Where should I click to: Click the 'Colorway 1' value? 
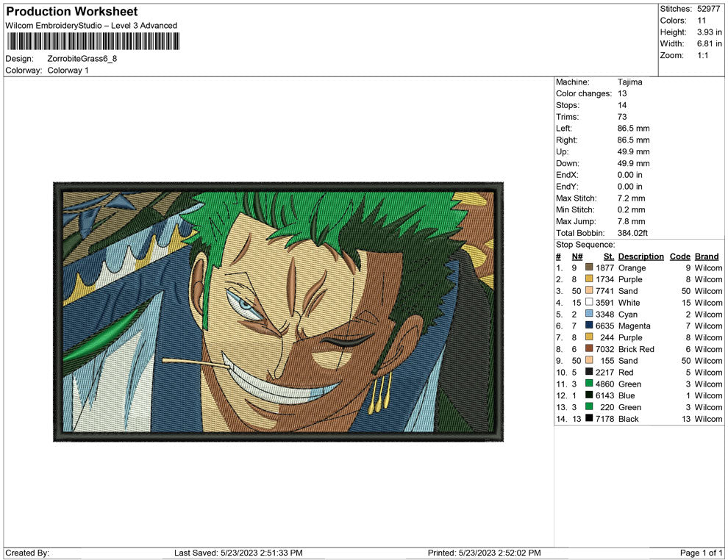(x=68, y=70)
